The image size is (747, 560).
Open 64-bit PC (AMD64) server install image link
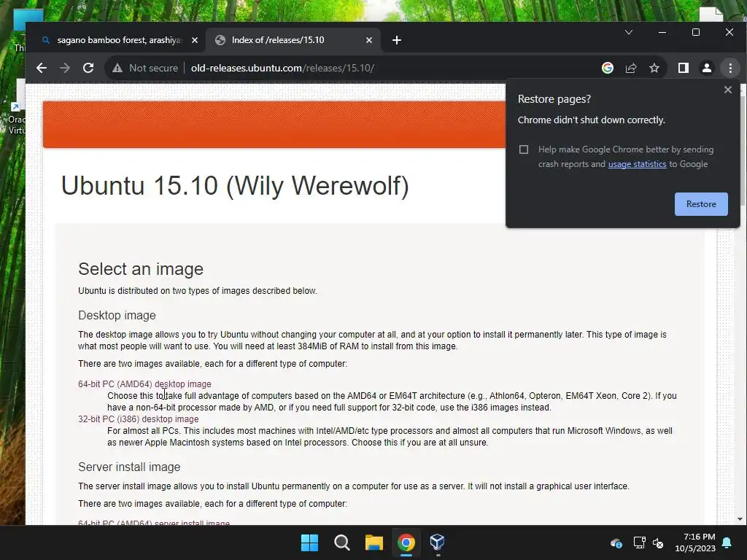point(154,523)
